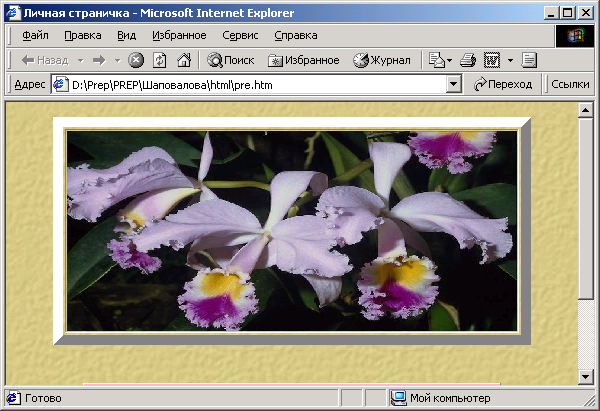Click the Переход go button
The height and width of the screenshot is (411, 600).
coord(502,85)
